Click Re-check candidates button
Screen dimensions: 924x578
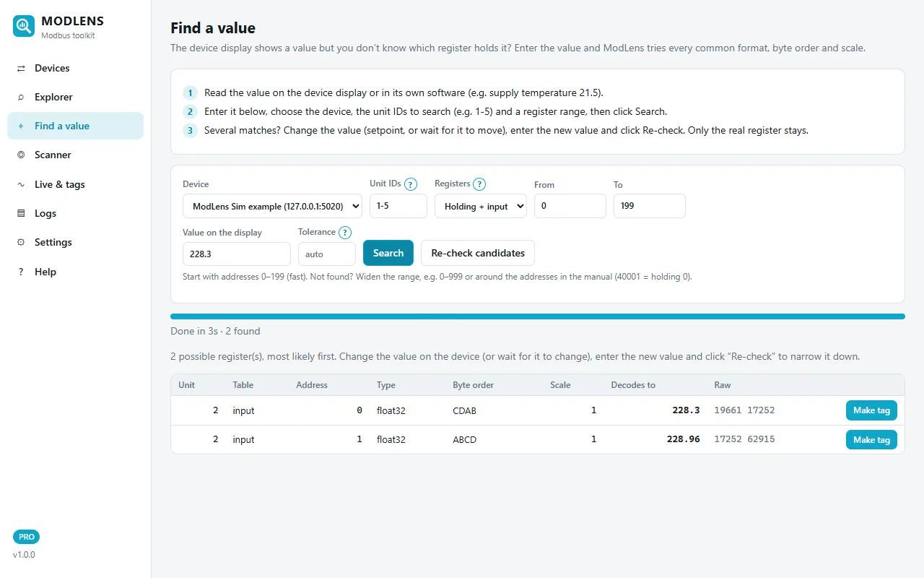(x=478, y=253)
